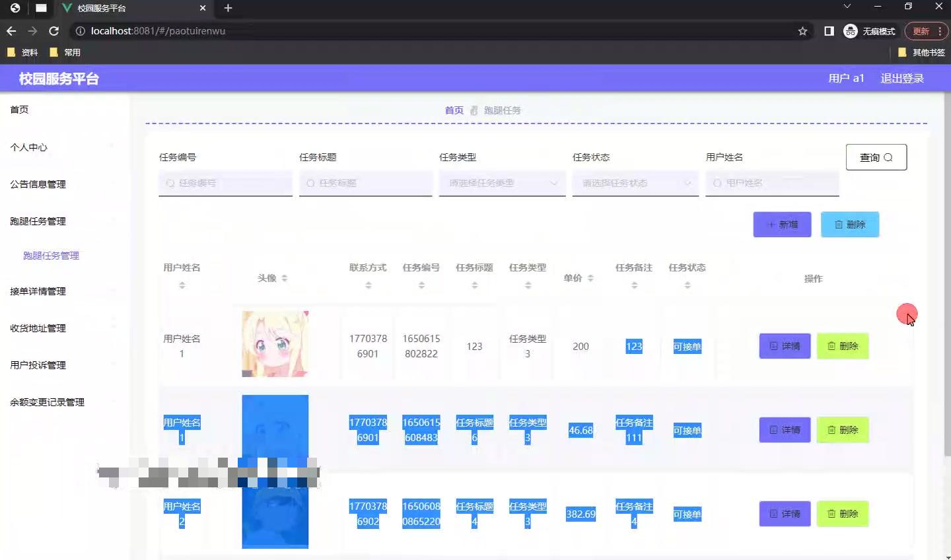
Task: Open the 任务类型 dropdown
Action: point(502,183)
